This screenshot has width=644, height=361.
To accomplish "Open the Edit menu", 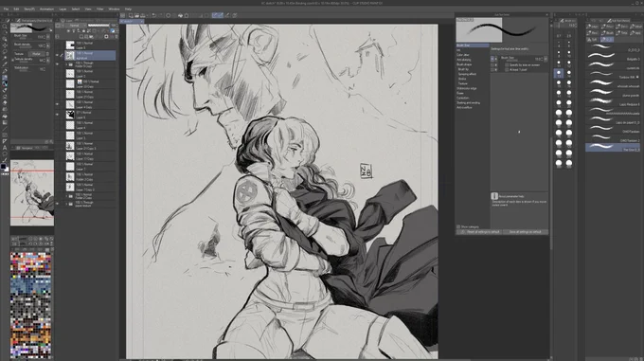I will (x=16, y=9).
